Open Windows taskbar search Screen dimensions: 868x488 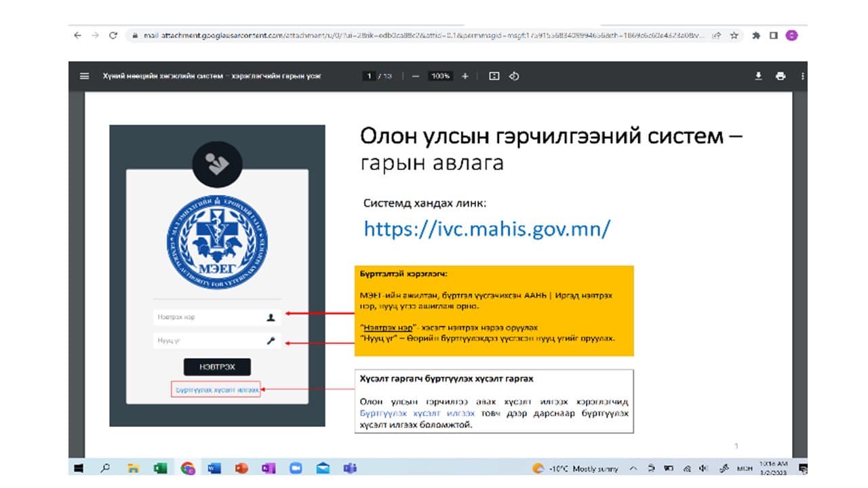click(106, 468)
